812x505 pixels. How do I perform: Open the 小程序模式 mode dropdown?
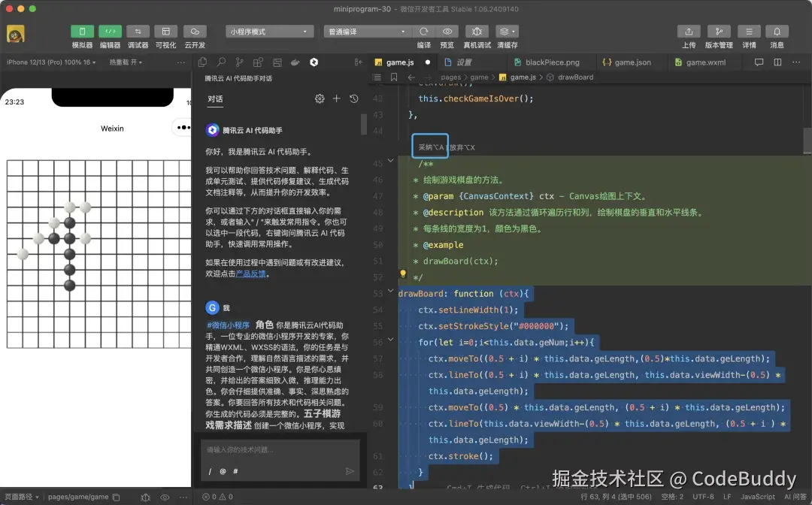[271, 32]
